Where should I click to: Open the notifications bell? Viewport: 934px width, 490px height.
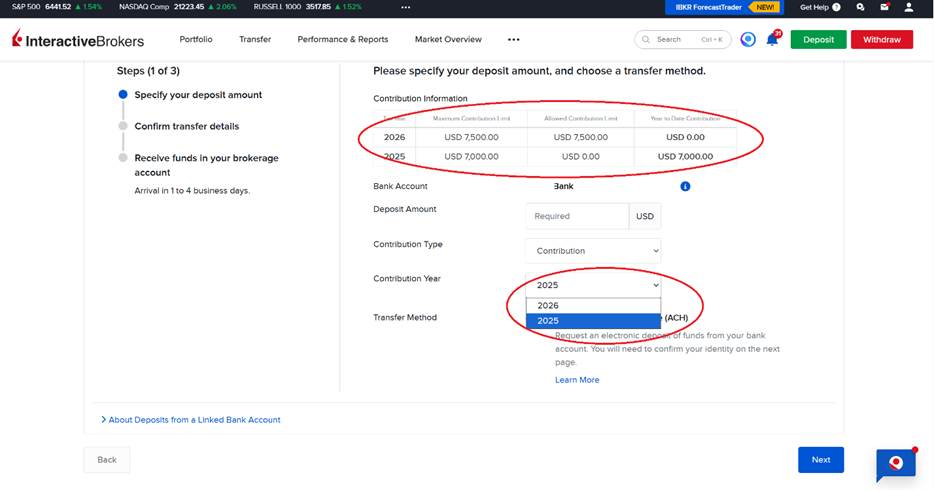[772, 40]
